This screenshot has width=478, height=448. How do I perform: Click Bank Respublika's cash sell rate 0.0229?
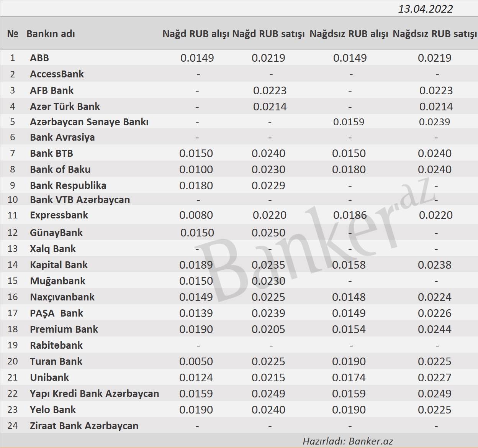tap(268, 185)
